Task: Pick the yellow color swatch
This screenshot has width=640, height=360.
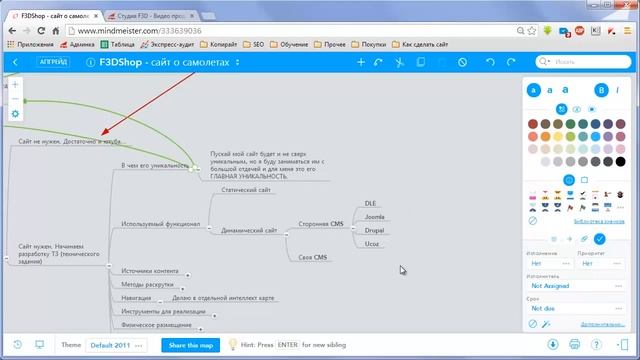Action: [558, 136]
